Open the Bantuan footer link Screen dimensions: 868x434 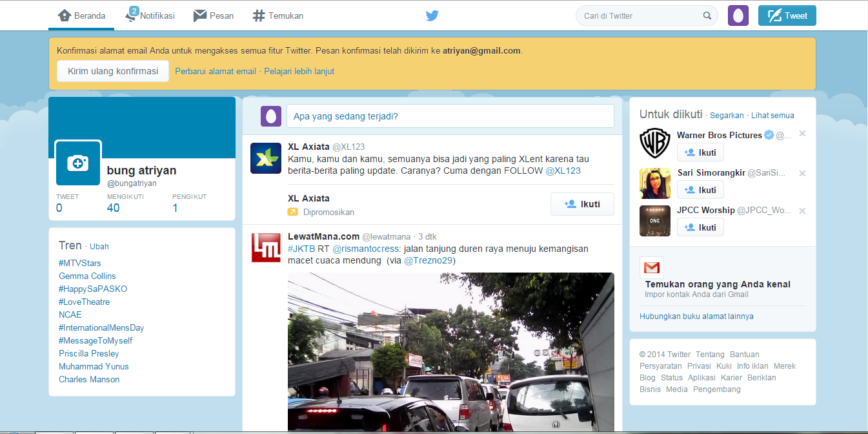745,355
